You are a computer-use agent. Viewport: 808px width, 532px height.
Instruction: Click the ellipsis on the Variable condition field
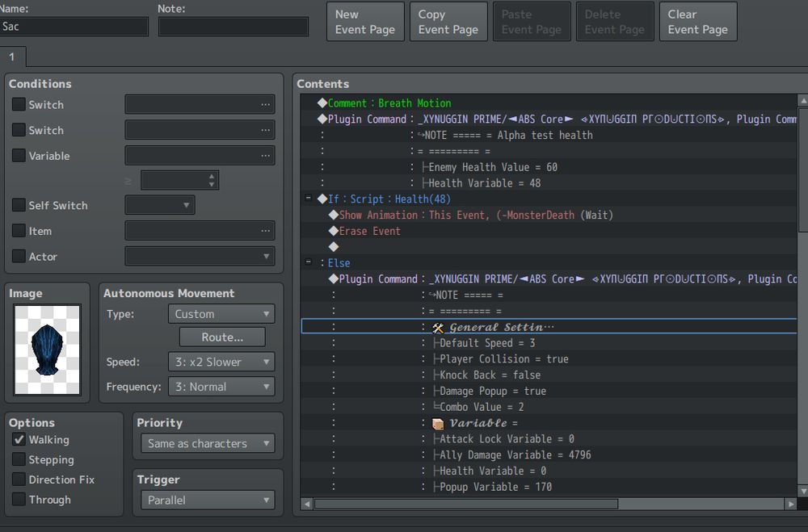(x=265, y=156)
